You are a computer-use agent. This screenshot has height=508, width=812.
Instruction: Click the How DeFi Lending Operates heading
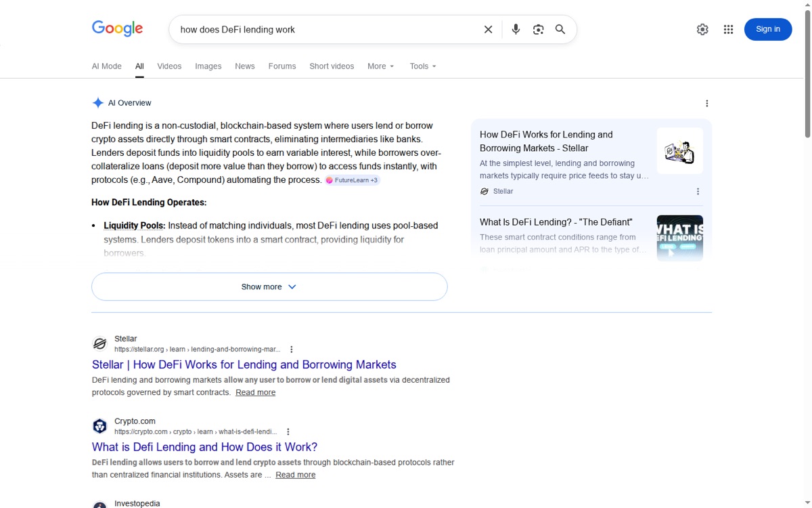click(x=149, y=203)
